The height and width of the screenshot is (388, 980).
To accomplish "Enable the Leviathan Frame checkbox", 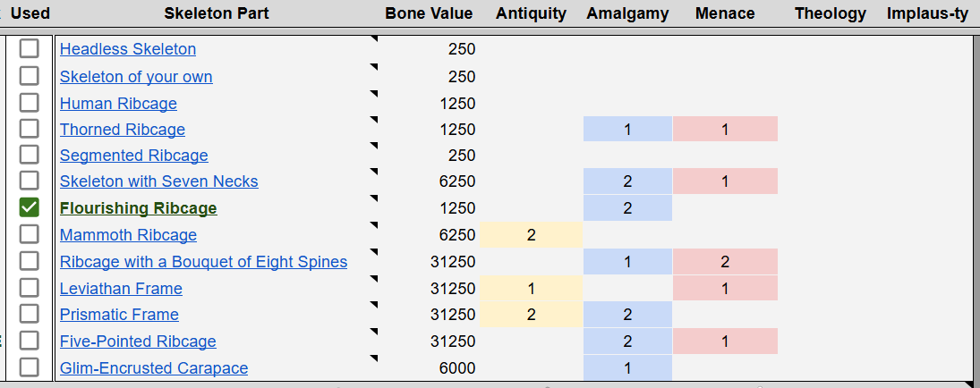I will pos(29,288).
